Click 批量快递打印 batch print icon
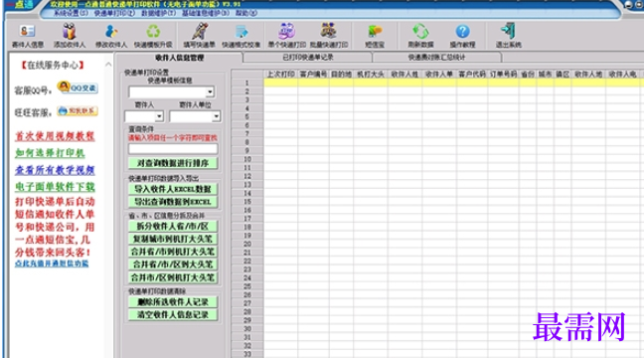Image resolution: width=644 pixels, height=358 pixels. tap(329, 36)
